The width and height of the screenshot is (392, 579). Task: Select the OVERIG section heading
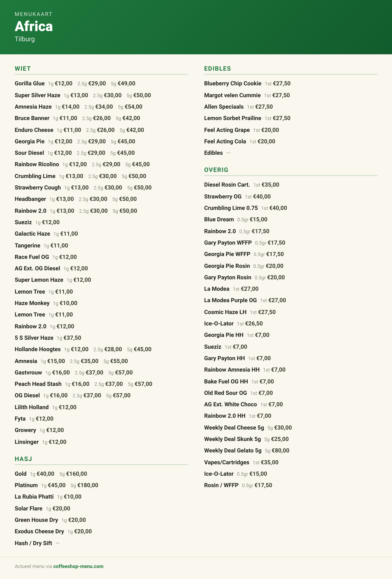pos(216,170)
